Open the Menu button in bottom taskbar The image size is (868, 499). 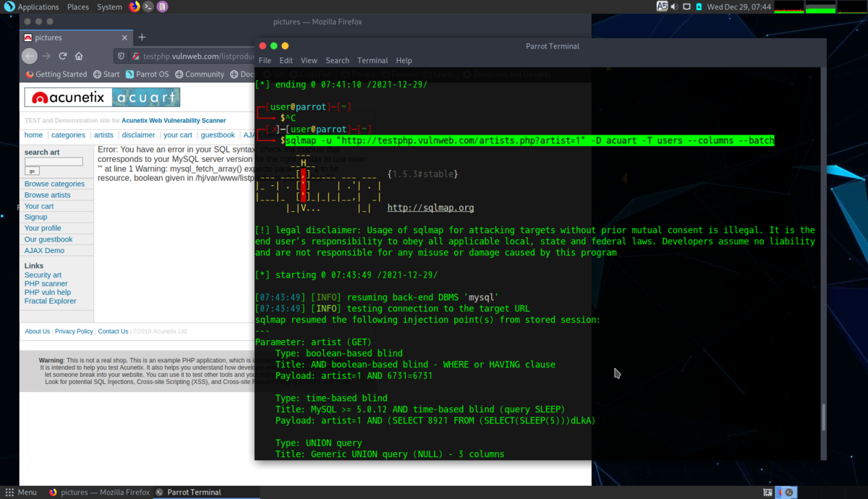point(21,492)
